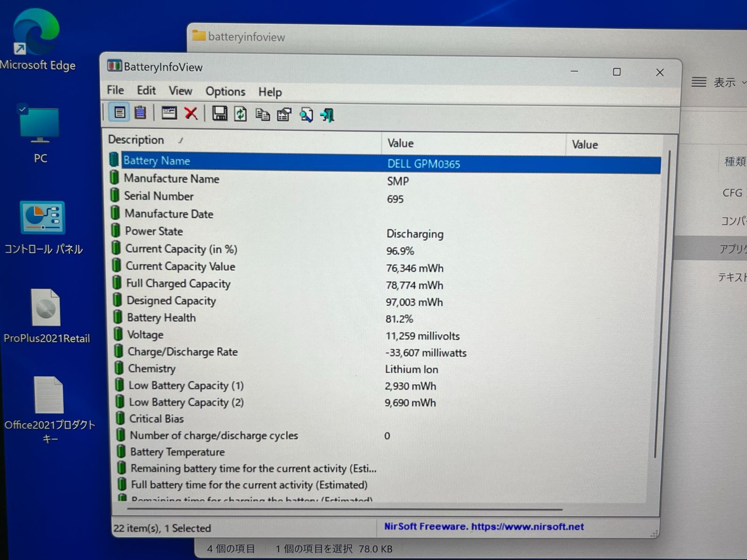Select the Manufacture Date row
The image size is (747, 560).
385,214
